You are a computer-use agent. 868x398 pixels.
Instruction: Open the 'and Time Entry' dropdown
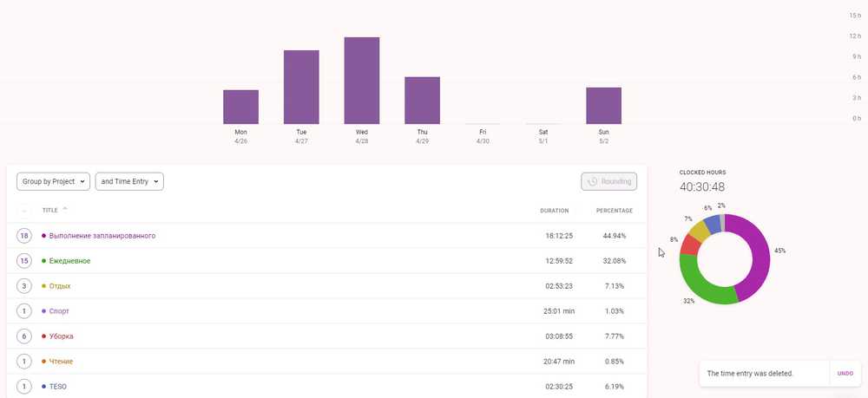coord(129,181)
